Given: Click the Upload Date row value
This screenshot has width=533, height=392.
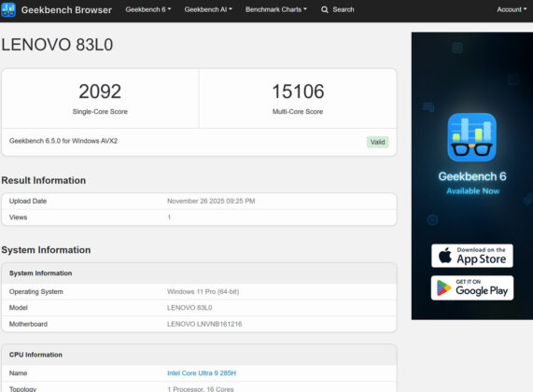Looking at the screenshot, I should pyautogui.click(x=211, y=201).
